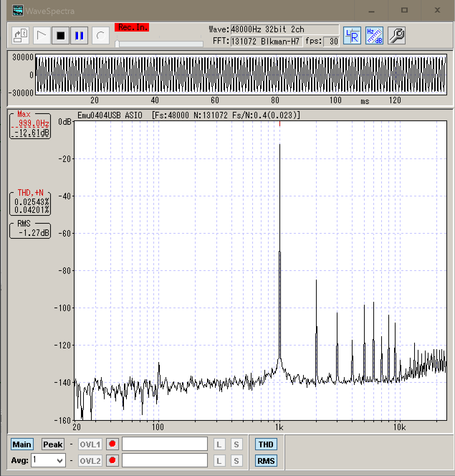Click the Max level readout -12.61dB

click(x=32, y=133)
